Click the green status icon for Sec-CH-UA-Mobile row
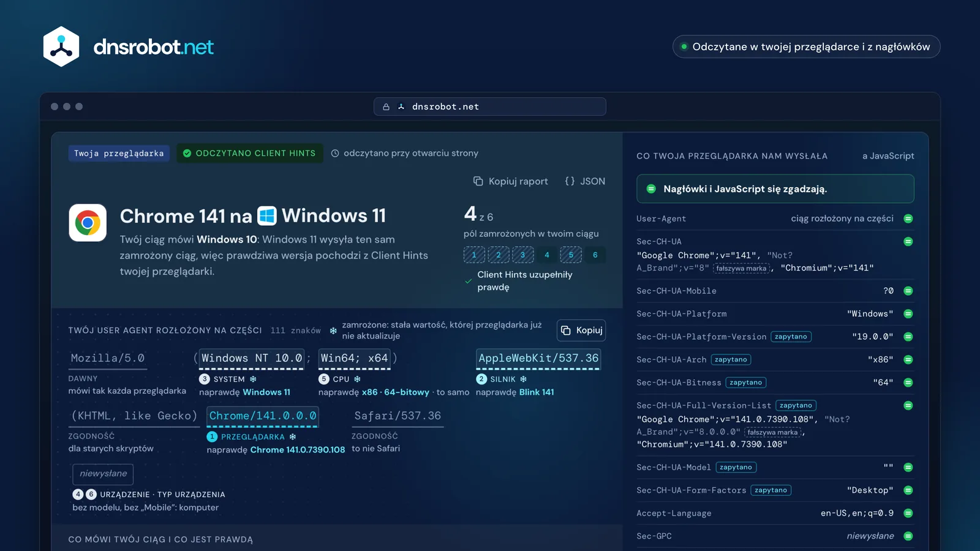Image resolution: width=980 pixels, height=551 pixels. [908, 291]
